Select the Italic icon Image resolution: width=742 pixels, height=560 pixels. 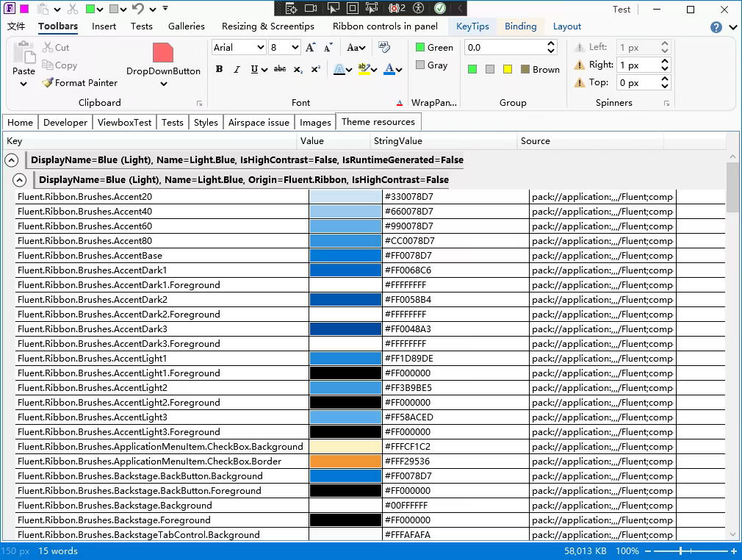[x=235, y=68]
